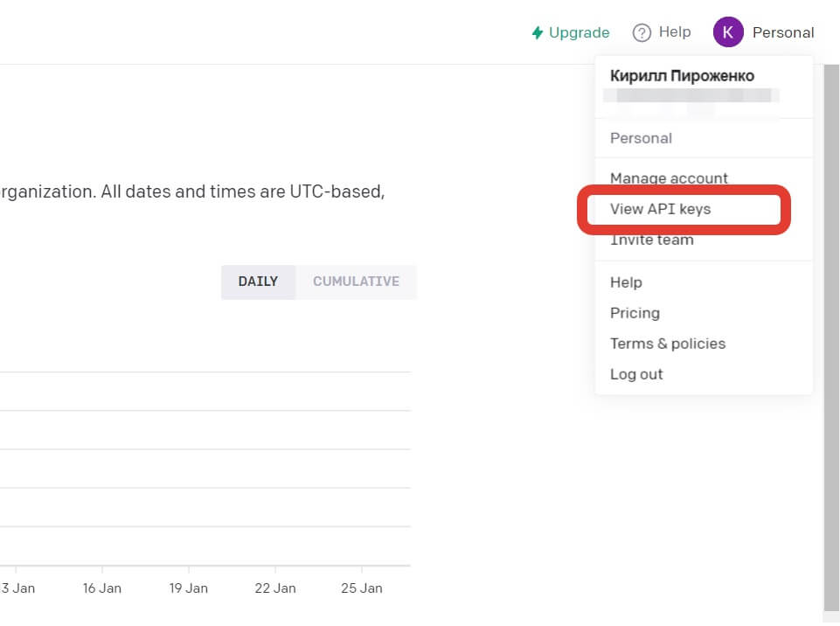Select Help inside the dropdown menu

point(626,282)
